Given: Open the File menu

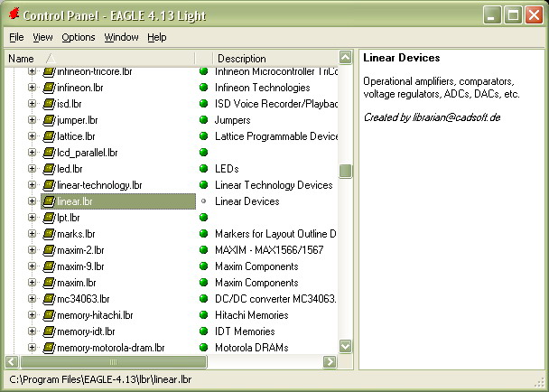Looking at the screenshot, I should (x=16, y=37).
